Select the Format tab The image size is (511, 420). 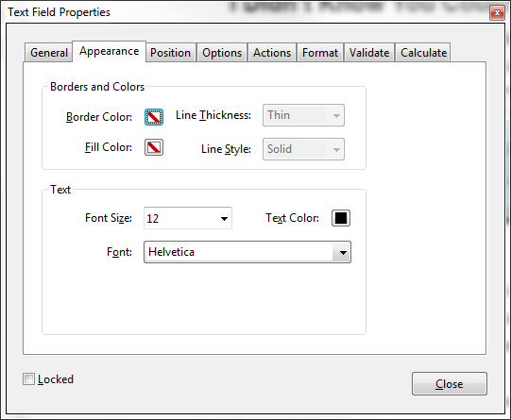coord(320,53)
